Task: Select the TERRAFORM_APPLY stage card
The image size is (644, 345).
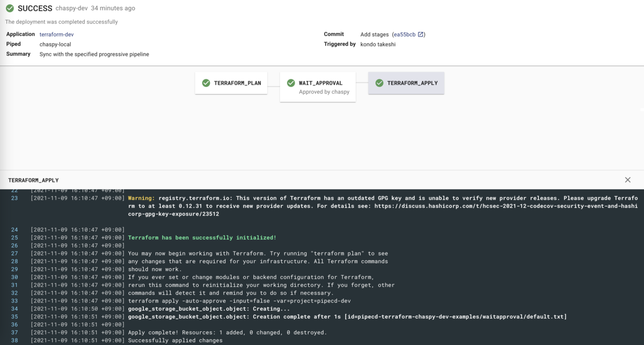Action: (x=406, y=83)
